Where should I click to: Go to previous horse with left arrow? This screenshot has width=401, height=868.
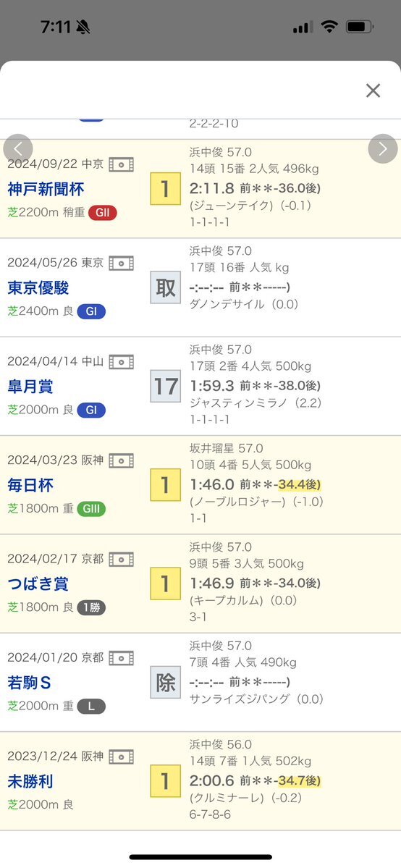(x=18, y=148)
